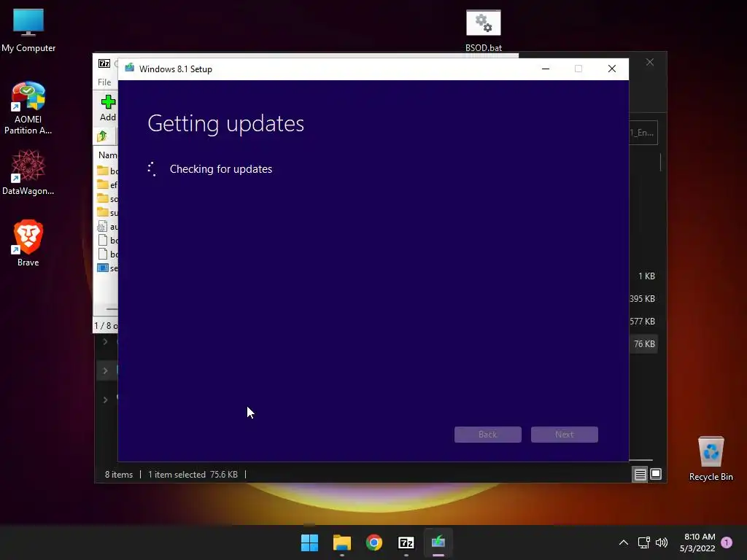Select BSOD.bat file on desktop
Image resolution: width=747 pixels, height=560 pixels.
point(483,31)
